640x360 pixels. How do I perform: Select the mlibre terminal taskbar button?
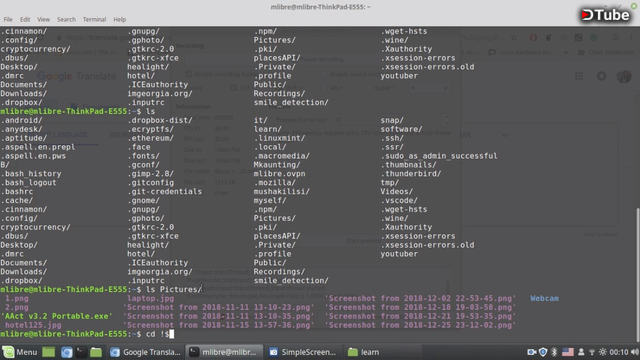(x=223, y=352)
